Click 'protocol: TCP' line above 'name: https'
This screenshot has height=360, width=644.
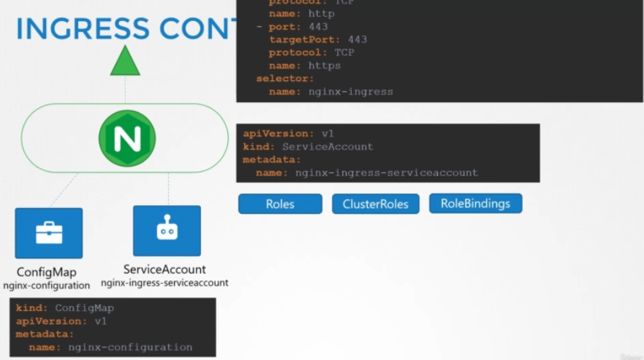(311, 53)
